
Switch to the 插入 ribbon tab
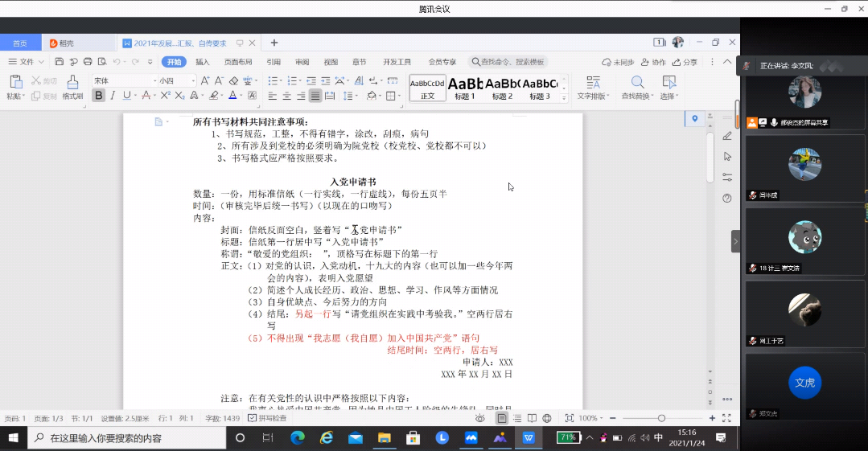[202, 62]
